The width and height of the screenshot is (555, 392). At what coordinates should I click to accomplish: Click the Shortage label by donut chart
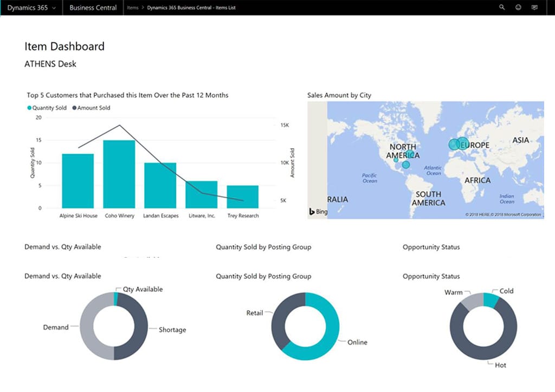point(172,330)
